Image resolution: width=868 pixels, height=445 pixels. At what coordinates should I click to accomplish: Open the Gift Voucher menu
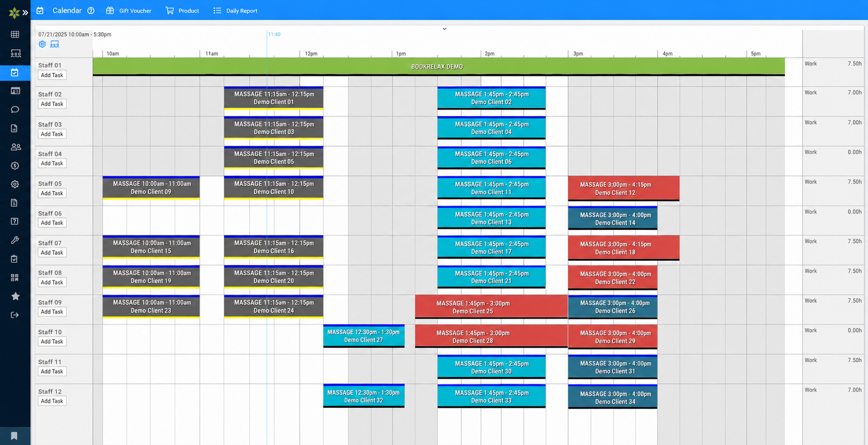(128, 10)
